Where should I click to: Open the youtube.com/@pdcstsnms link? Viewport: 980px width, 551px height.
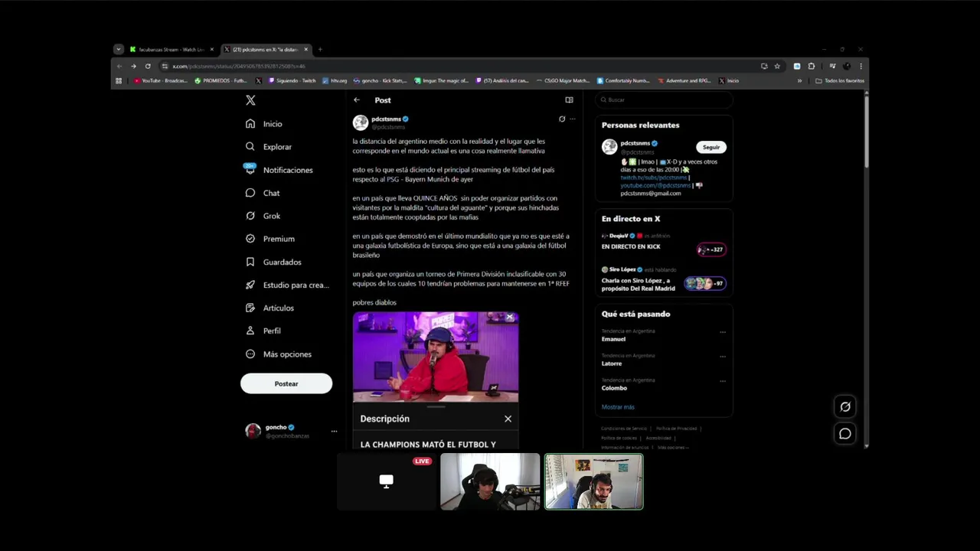tap(655, 185)
